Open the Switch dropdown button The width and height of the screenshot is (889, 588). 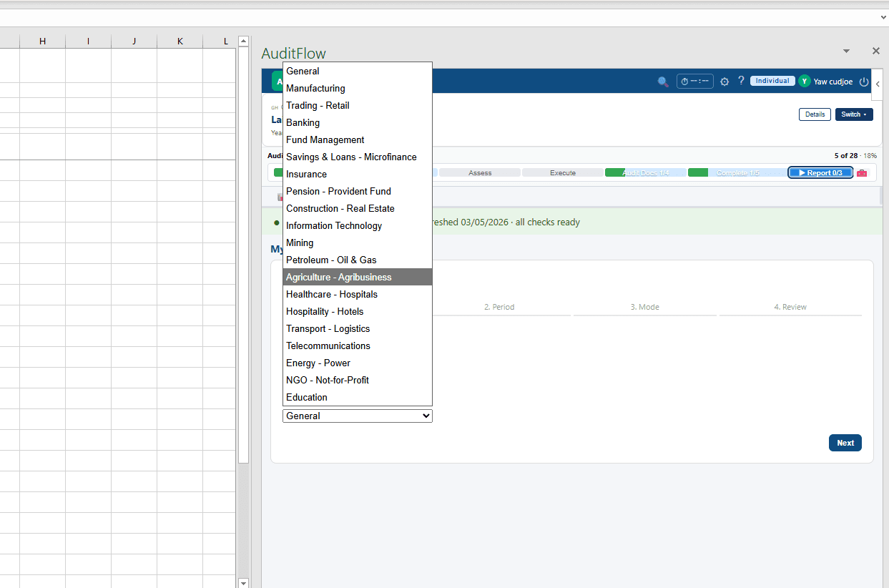pos(854,114)
